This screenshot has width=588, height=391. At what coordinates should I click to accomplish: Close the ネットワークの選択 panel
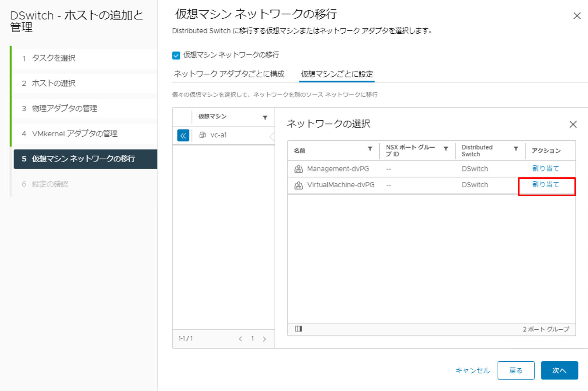pyautogui.click(x=573, y=125)
